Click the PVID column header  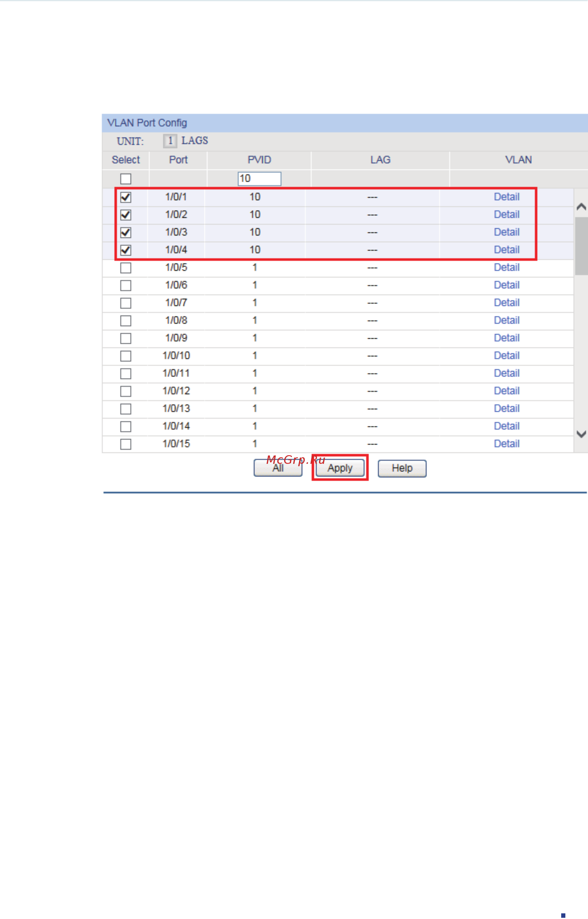259,160
